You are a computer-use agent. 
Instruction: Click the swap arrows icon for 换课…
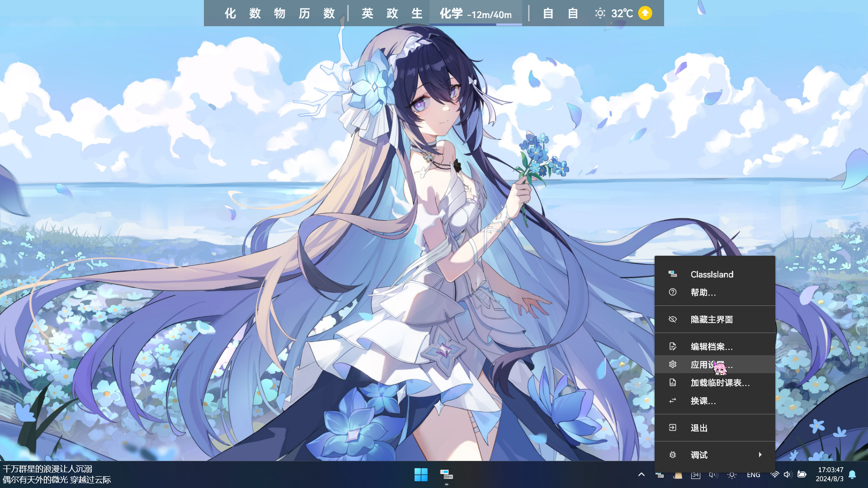[673, 401]
